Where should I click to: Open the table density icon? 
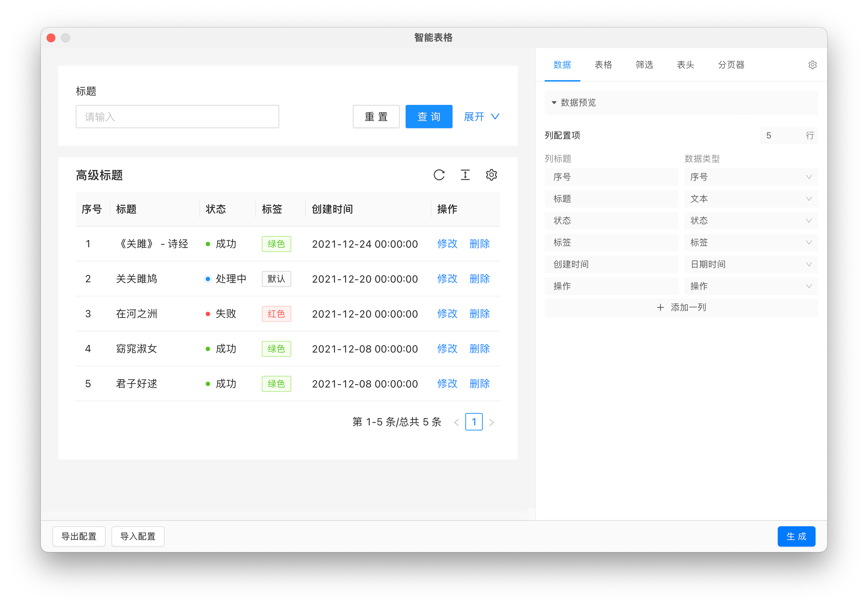click(465, 175)
